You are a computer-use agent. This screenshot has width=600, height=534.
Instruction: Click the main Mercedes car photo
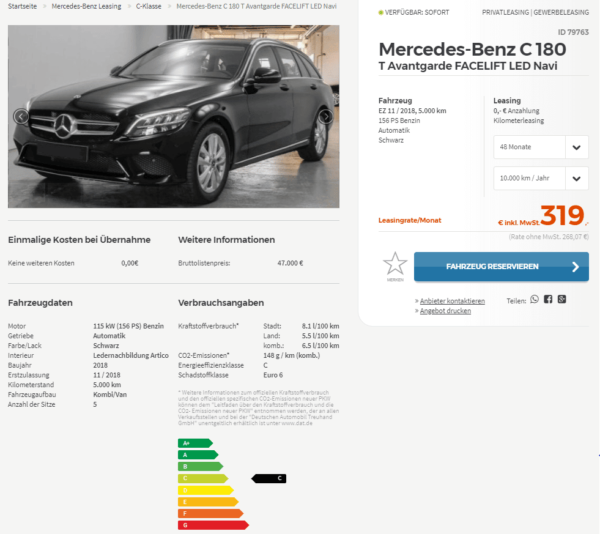173,116
